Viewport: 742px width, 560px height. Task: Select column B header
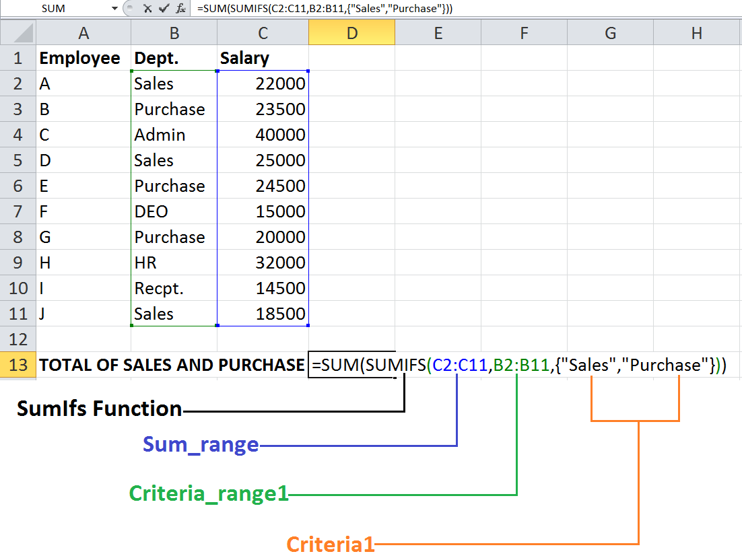[174, 32]
